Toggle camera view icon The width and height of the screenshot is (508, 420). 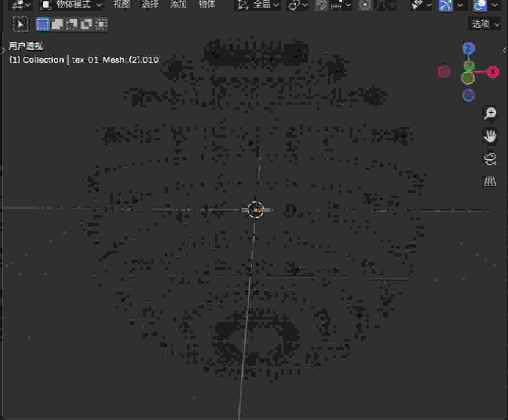[490, 159]
